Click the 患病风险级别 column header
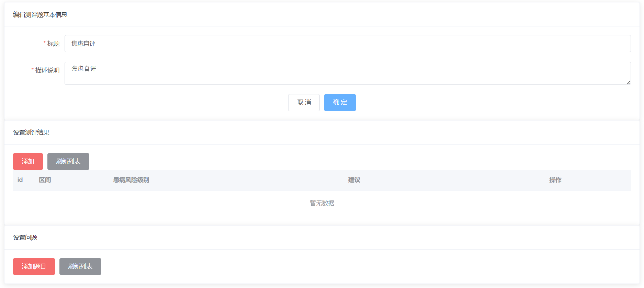The image size is (644, 288). (131, 180)
